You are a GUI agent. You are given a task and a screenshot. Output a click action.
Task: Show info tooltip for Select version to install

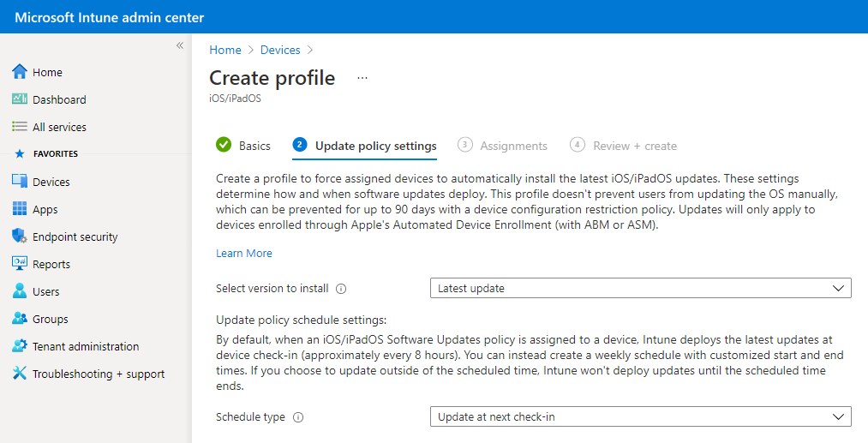point(341,289)
